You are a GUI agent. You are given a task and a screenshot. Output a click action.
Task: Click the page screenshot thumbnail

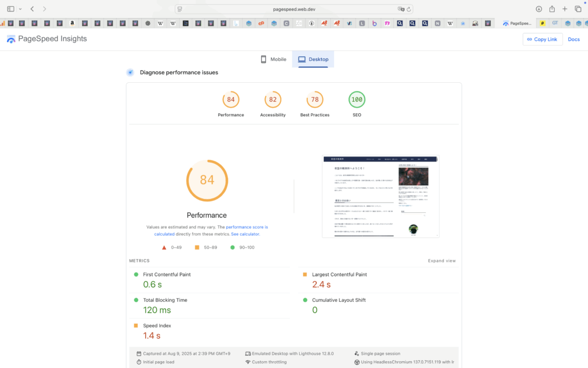click(380, 197)
